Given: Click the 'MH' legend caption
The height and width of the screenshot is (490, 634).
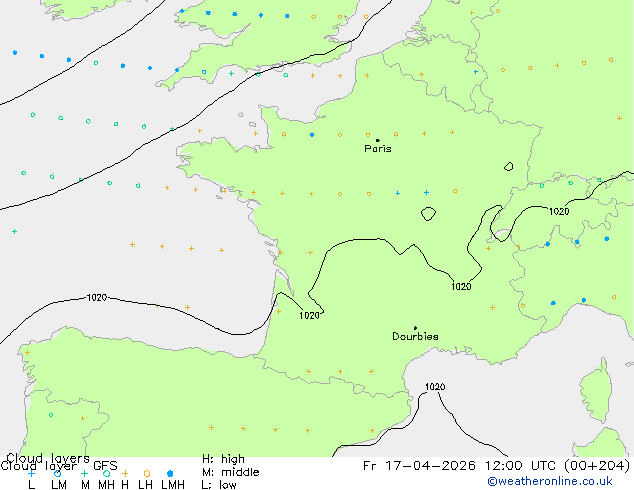Looking at the screenshot, I should pyautogui.click(x=106, y=485).
